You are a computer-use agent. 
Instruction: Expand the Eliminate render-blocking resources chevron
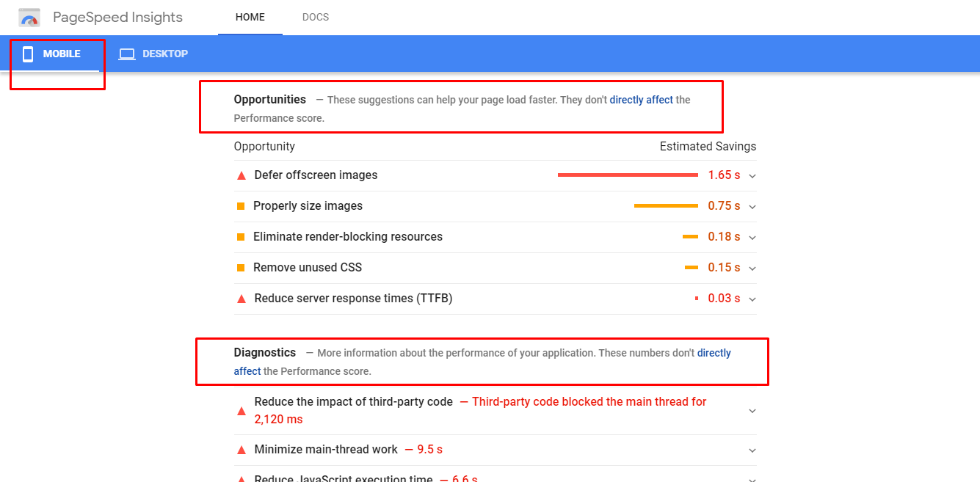pos(752,238)
